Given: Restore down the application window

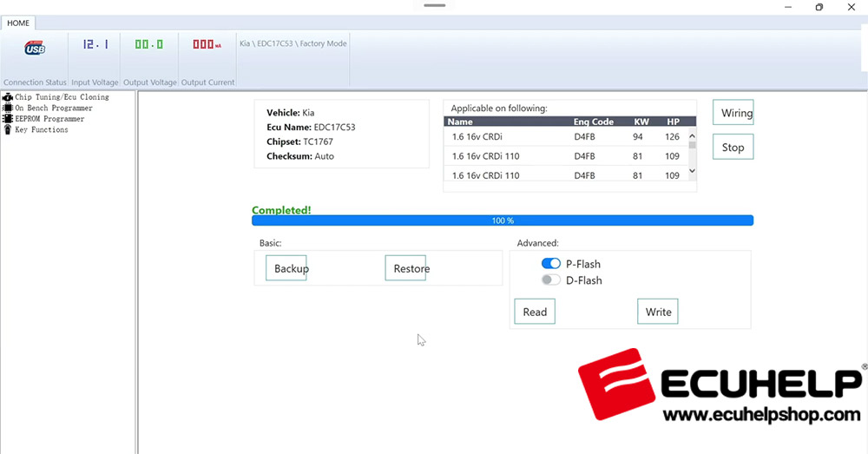Looking at the screenshot, I should 819,7.
